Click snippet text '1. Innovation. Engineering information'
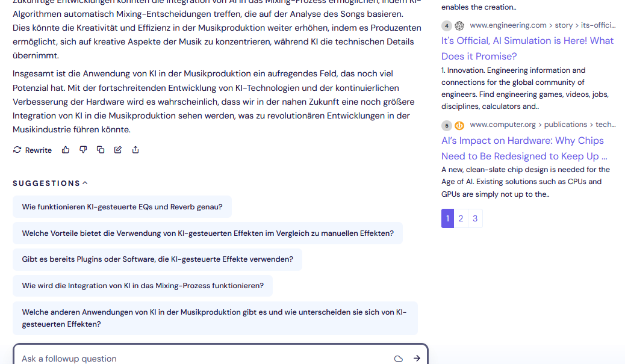This screenshot has width=625, height=364. tap(525, 88)
